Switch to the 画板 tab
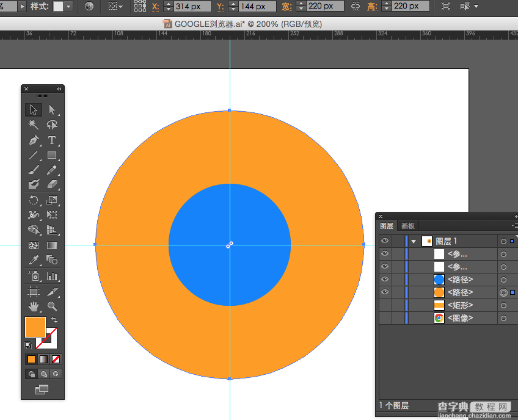The image size is (518, 420). pyautogui.click(x=408, y=226)
